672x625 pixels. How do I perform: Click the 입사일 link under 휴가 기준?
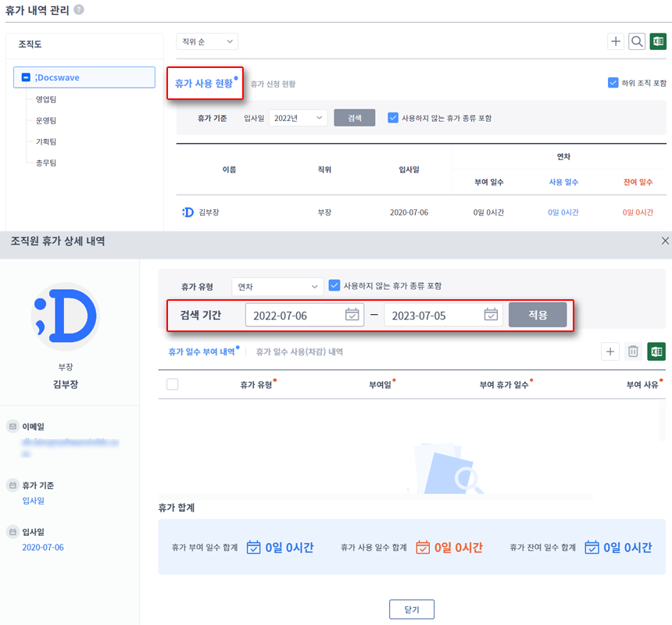coord(33,500)
